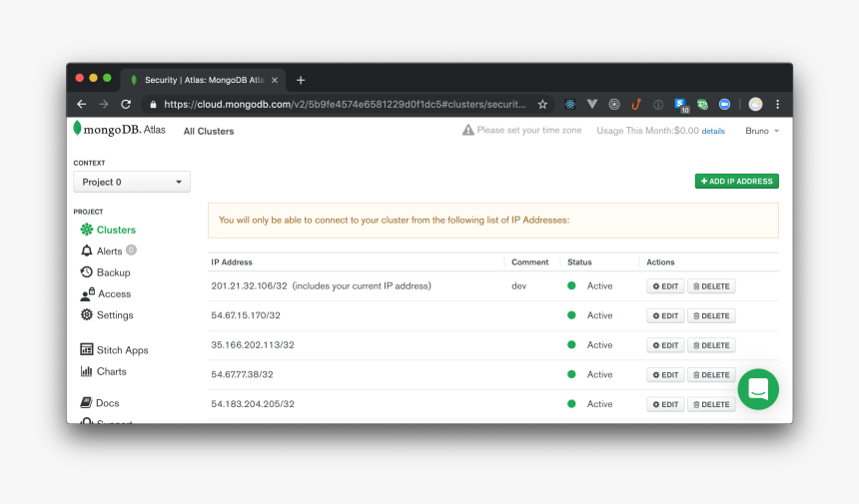
Task: Delete the 35.166.202.113/32 entry
Action: 711,345
